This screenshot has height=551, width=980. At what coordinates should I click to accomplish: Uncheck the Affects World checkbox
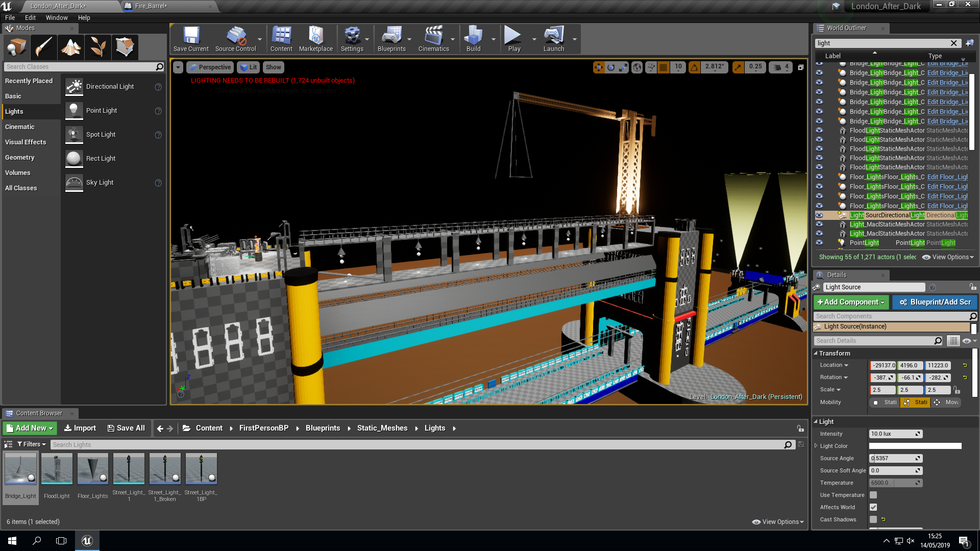point(873,507)
